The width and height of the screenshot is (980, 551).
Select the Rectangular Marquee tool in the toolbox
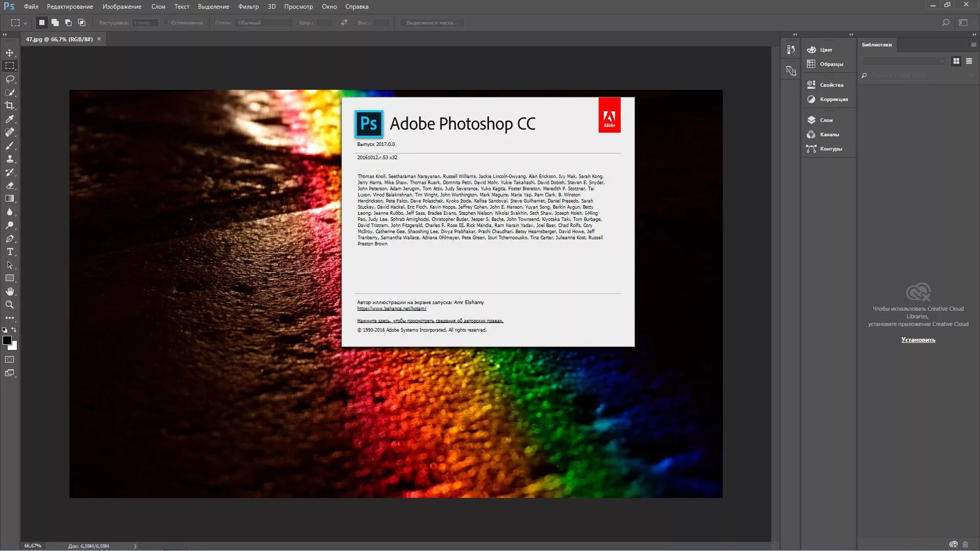coord(10,66)
